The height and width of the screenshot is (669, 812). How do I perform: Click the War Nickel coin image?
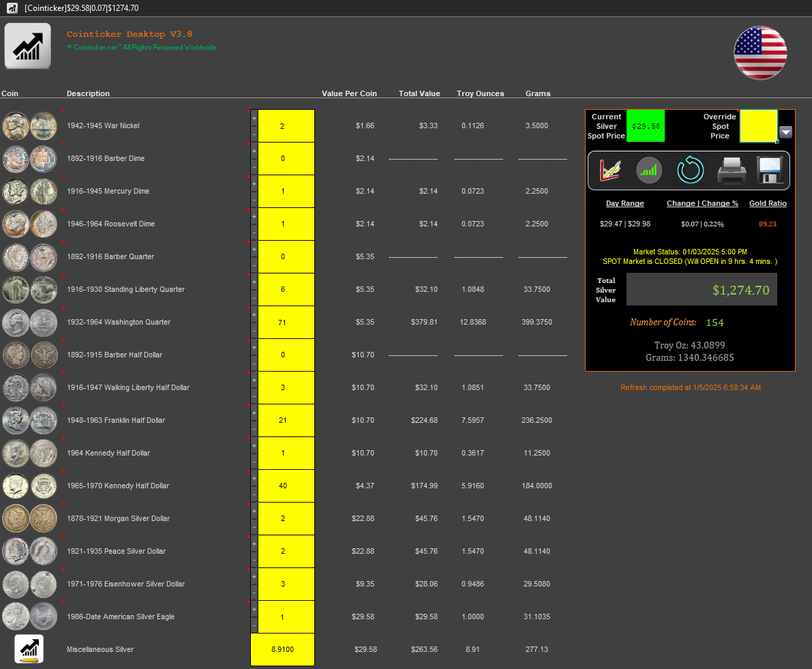coord(29,126)
